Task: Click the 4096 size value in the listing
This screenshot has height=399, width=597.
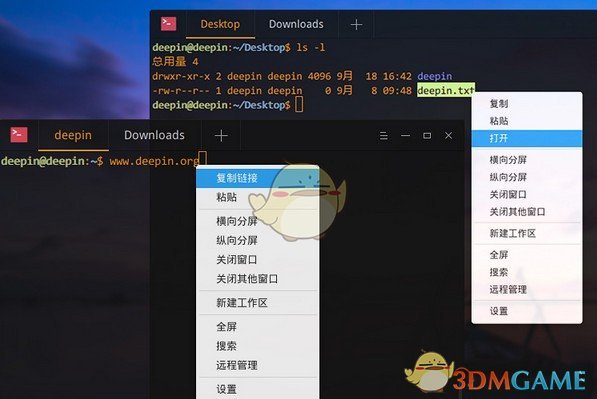Action: (x=319, y=76)
